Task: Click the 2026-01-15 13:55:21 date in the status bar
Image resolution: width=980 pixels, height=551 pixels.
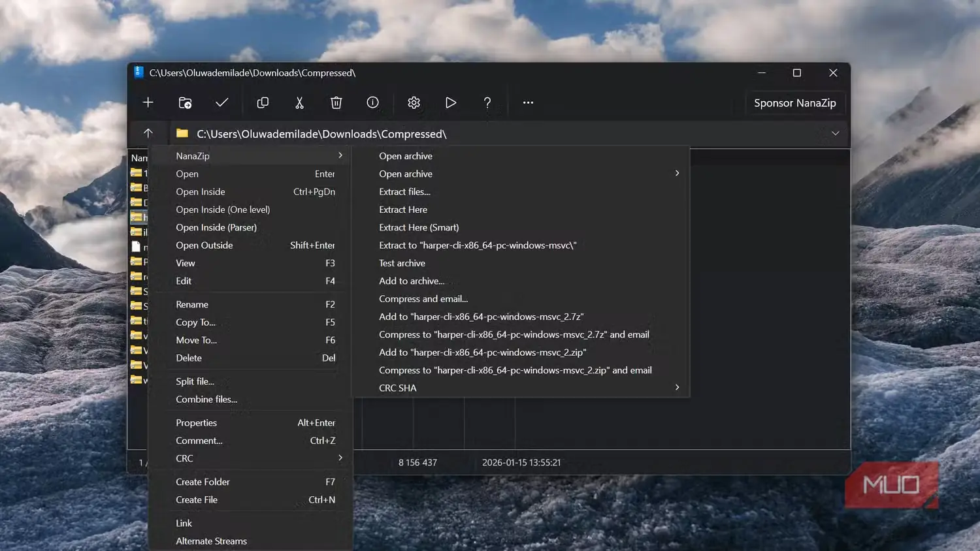Action: tap(521, 462)
